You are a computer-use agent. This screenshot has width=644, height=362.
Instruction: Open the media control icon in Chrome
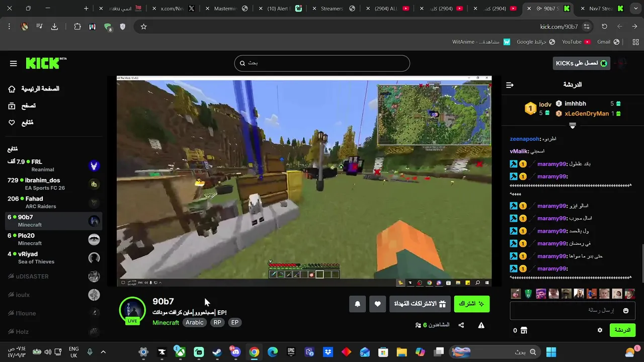pos(39,27)
